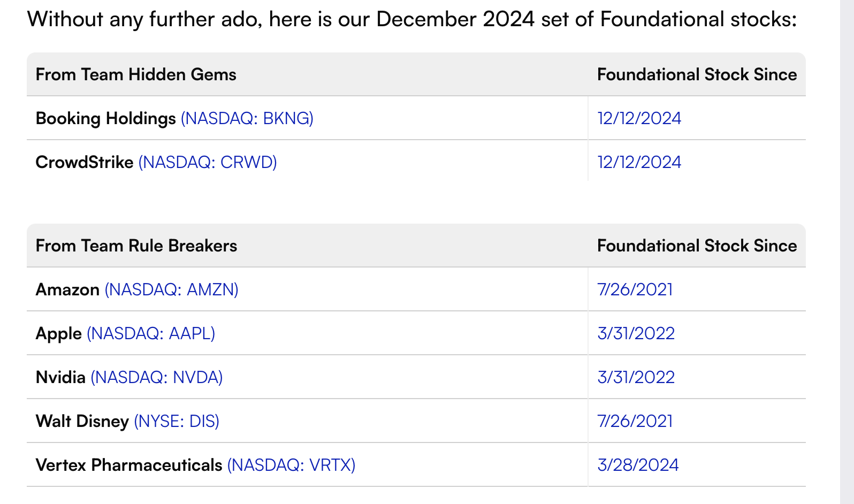The image size is (854, 504).
Task: Open the NASDAQ: NVDA ticker link
Action: (157, 377)
